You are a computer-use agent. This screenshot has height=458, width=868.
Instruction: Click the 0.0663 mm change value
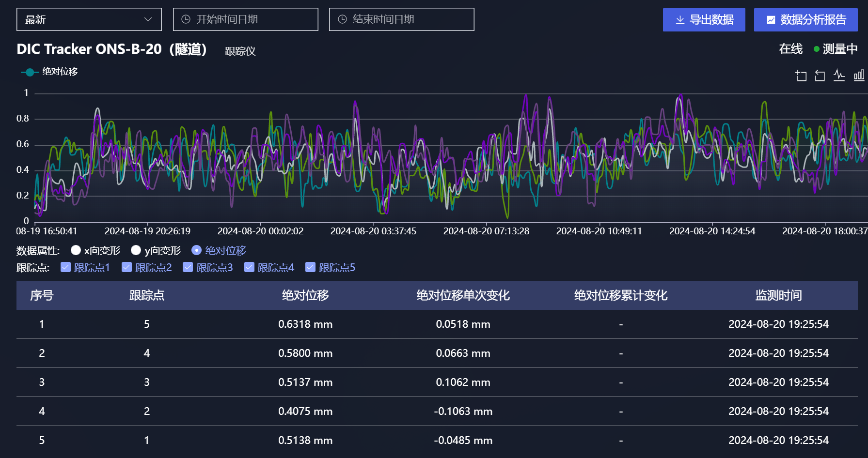463,353
